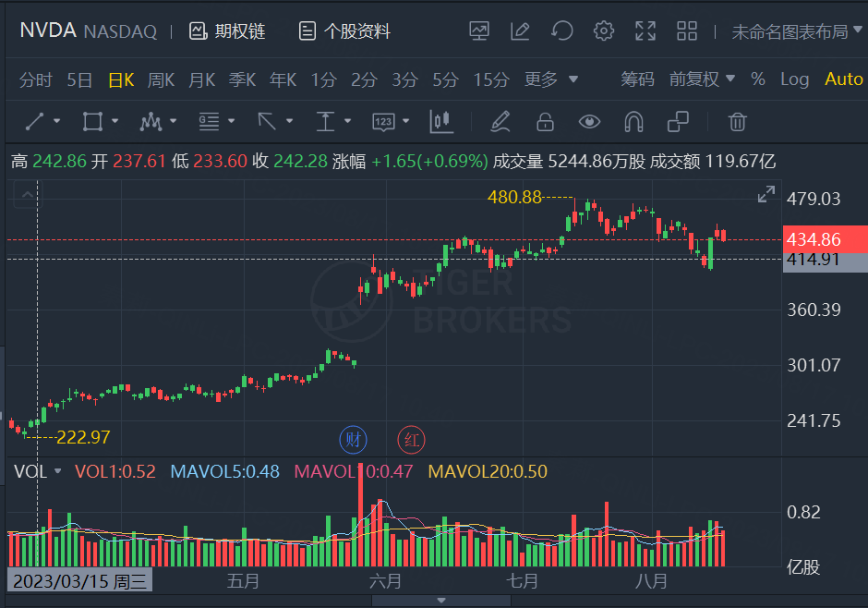Open the 期权链 options chain

(227, 31)
